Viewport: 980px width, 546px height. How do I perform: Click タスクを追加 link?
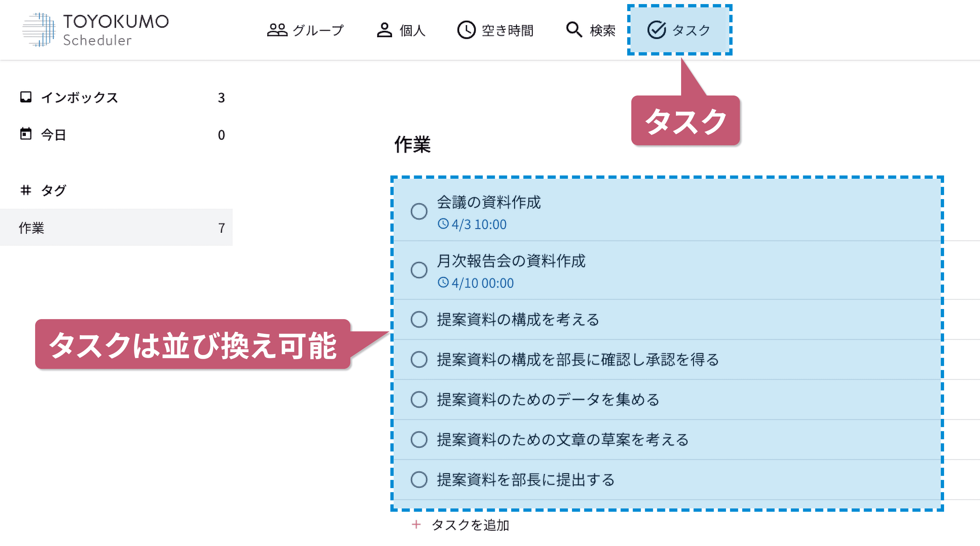pos(470,525)
